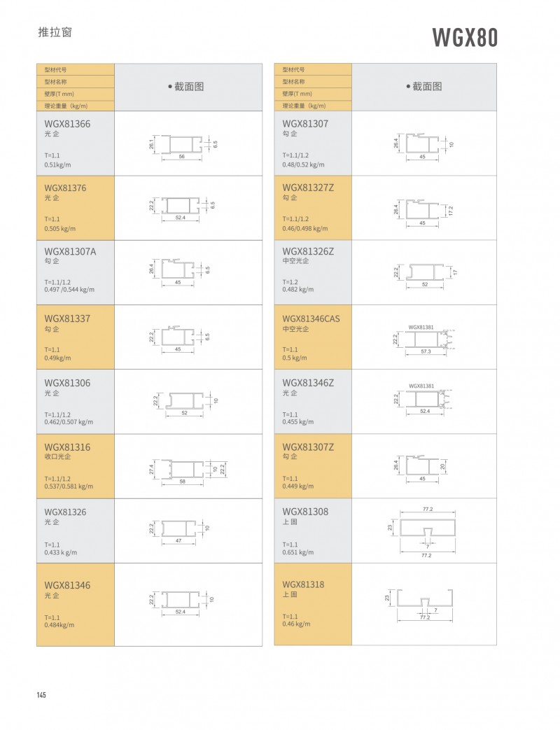Open the WGX81308 section diagram

426,531
